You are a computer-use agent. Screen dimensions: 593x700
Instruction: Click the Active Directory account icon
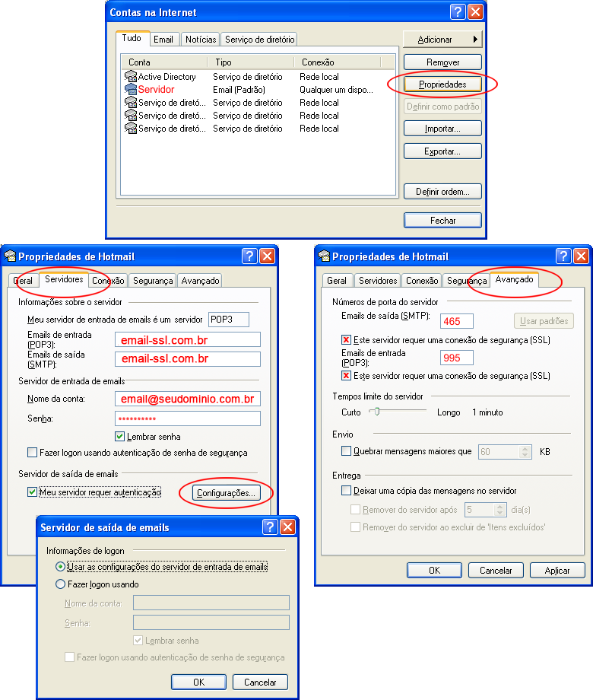(x=130, y=76)
